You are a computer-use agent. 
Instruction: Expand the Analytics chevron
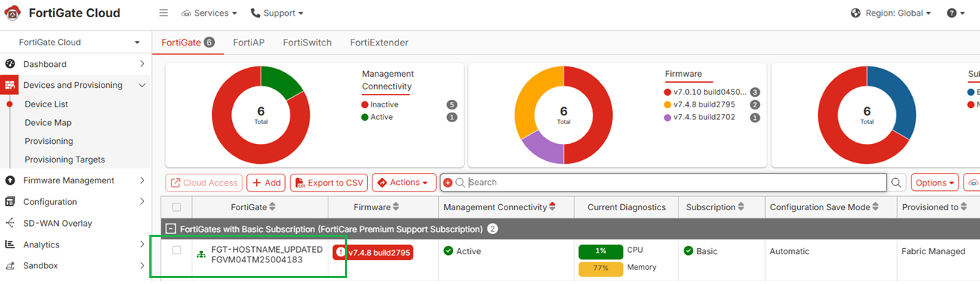coord(142,244)
